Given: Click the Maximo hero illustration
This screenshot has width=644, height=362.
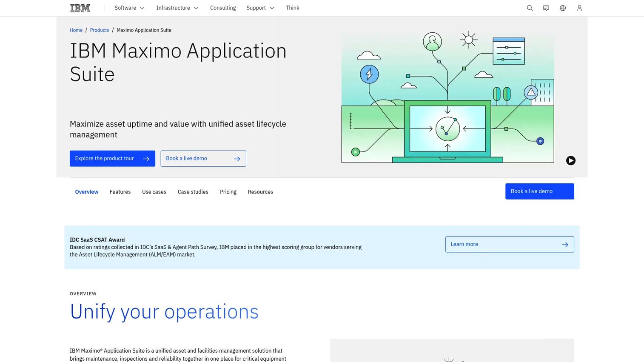Looking at the screenshot, I should point(447,97).
